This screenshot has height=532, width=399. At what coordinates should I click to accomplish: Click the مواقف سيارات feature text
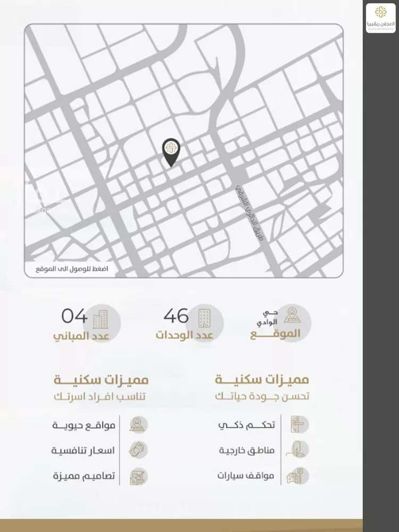[x=245, y=475]
